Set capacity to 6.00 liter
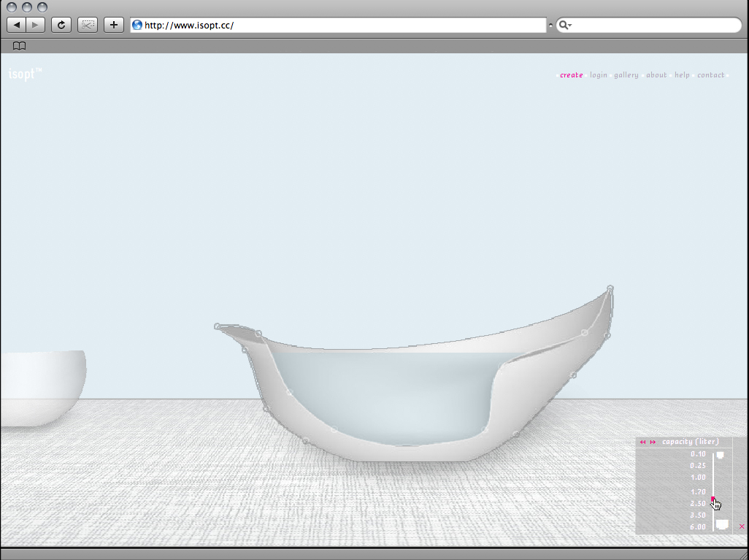Image resolution: width=749 pixels, height=560 pixels. click(x=698, y=527)
